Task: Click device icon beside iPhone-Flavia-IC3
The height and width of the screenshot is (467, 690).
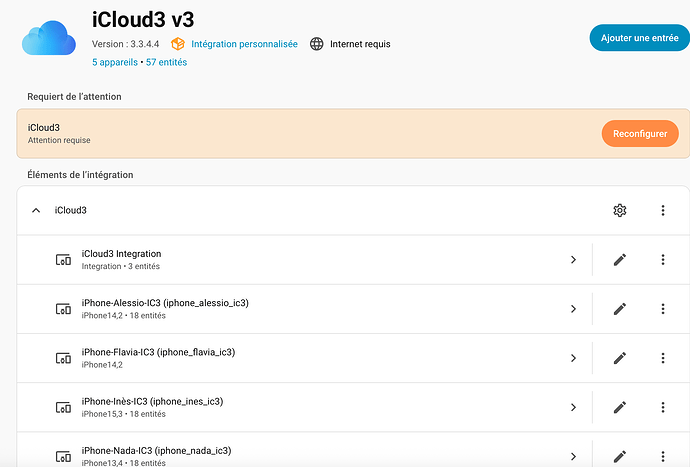Action: 63,359
